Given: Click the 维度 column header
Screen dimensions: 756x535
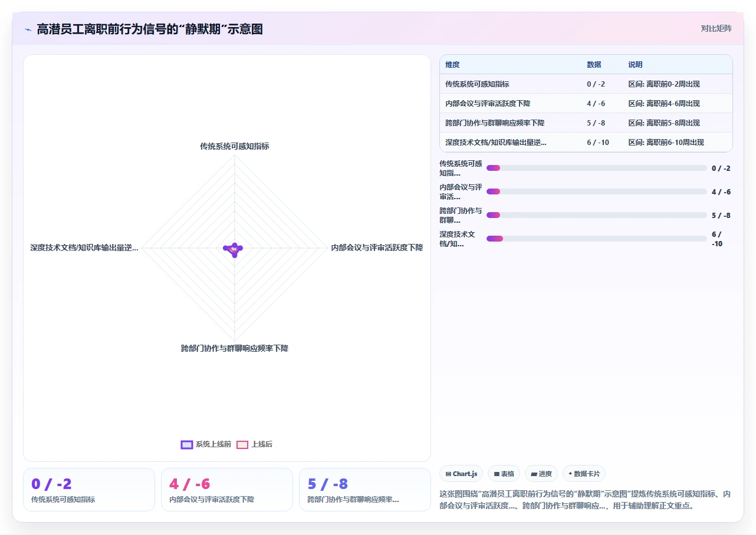Looking at the screenshot, I should [452, 65].
